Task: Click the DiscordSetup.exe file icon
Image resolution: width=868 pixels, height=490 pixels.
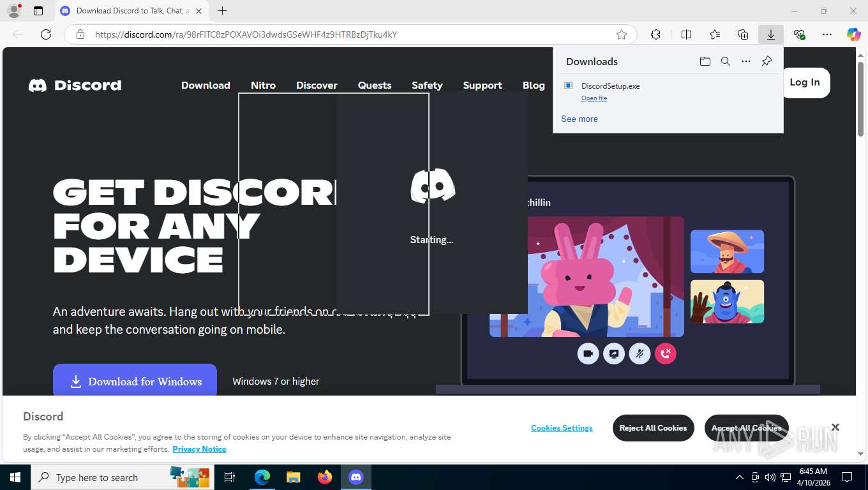Action: click(x=569, y=85)
